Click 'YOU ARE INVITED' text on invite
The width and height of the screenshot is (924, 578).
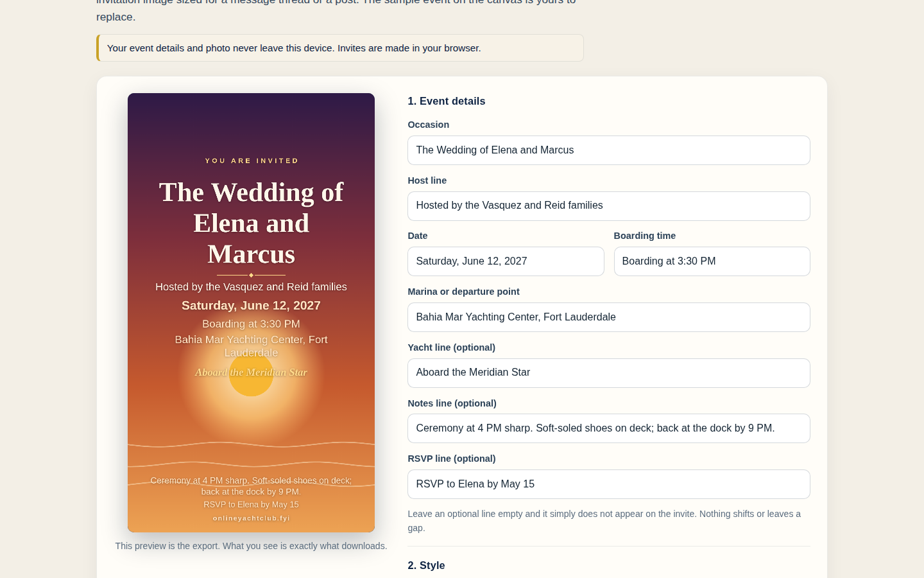click(x=252, y=161)
